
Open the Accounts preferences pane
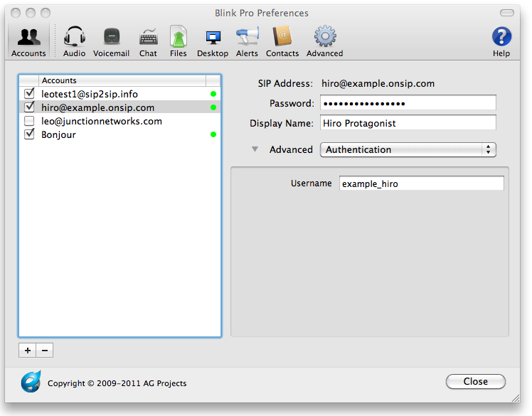(x=28, y=41)
